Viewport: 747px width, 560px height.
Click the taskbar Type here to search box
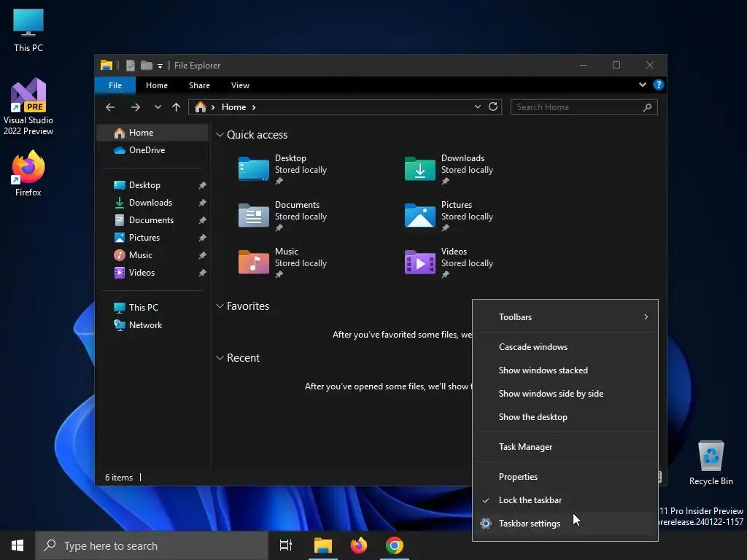pos(152,545)
